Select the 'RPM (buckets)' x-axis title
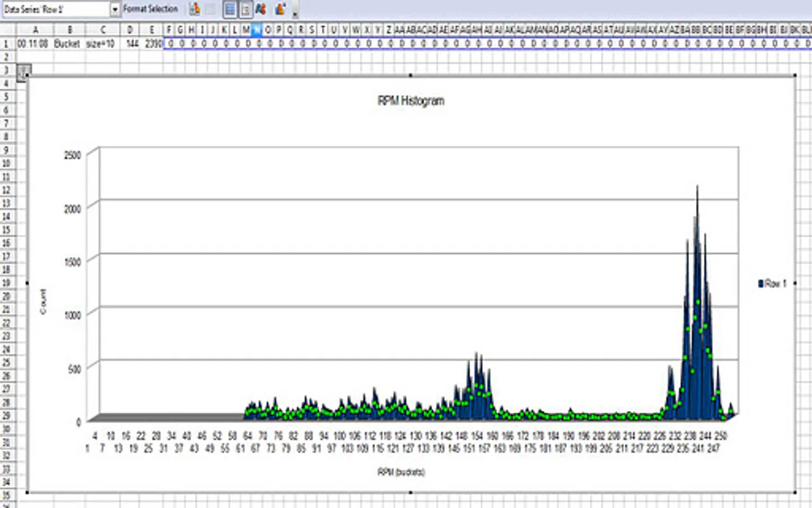 (x=401, y=472)
